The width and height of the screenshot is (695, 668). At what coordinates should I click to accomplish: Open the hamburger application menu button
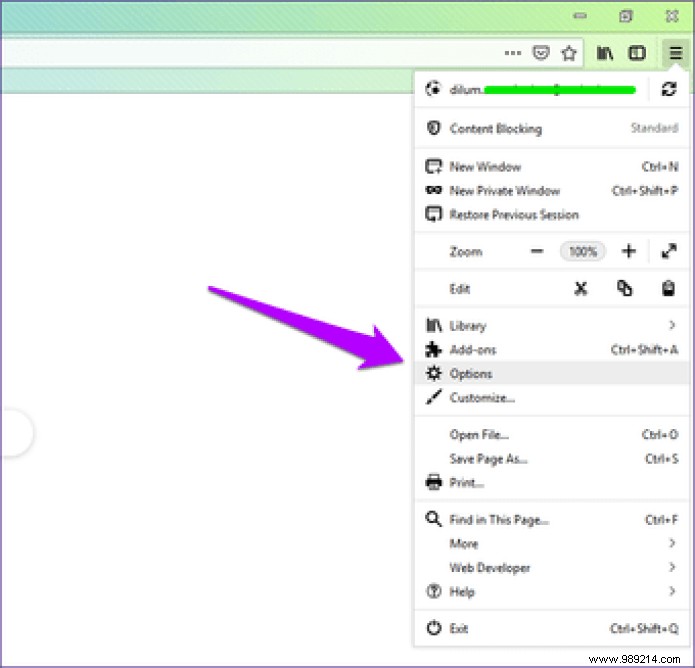coord(675,54)
